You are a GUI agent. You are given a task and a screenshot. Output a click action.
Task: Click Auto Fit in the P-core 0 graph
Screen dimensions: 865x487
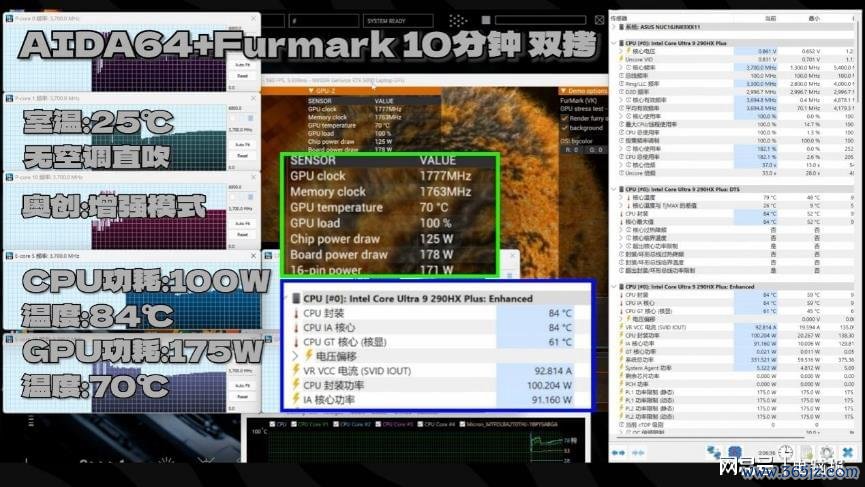(x=242, y=65)
